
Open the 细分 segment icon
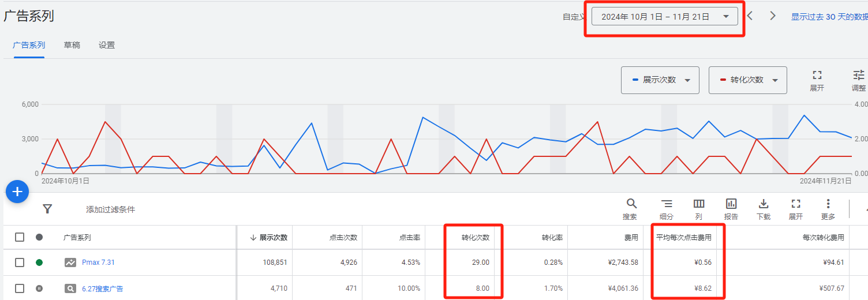[x=667, y=204]
